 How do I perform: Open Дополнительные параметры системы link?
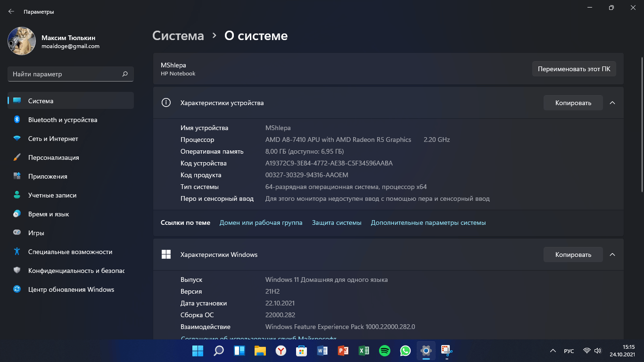click(x=428, y=222)
